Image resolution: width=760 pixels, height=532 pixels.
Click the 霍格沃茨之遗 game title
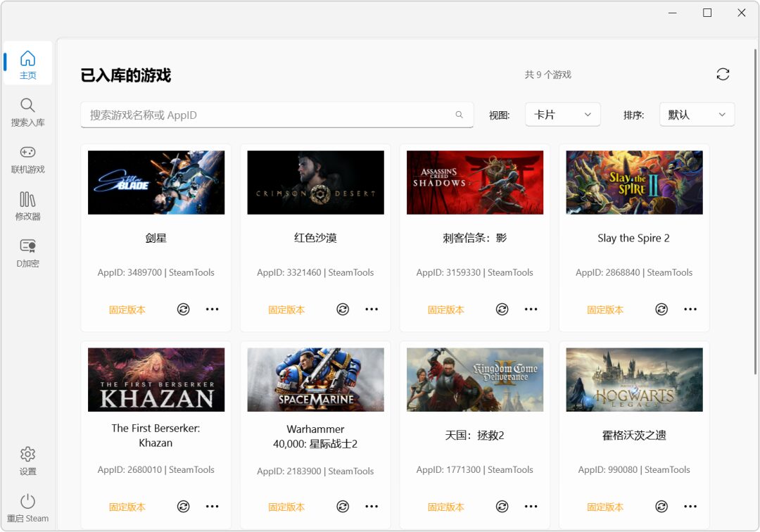[635, 435]
